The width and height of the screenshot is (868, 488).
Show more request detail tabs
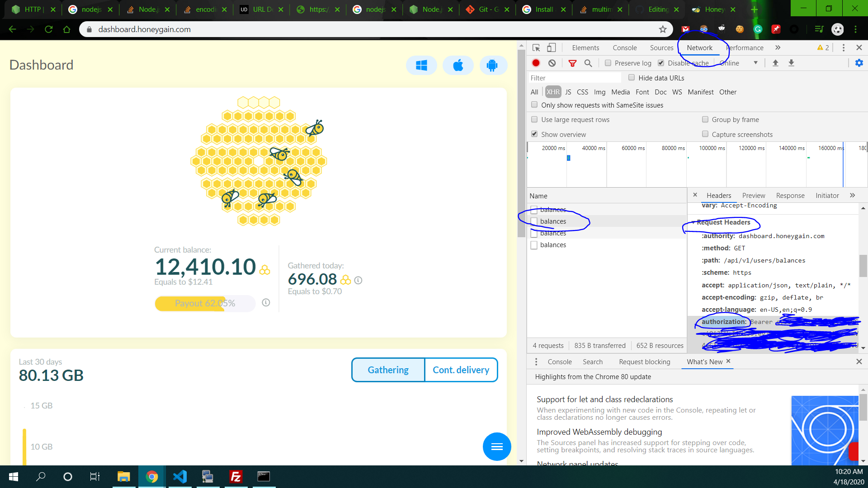[x=852, y=195]
